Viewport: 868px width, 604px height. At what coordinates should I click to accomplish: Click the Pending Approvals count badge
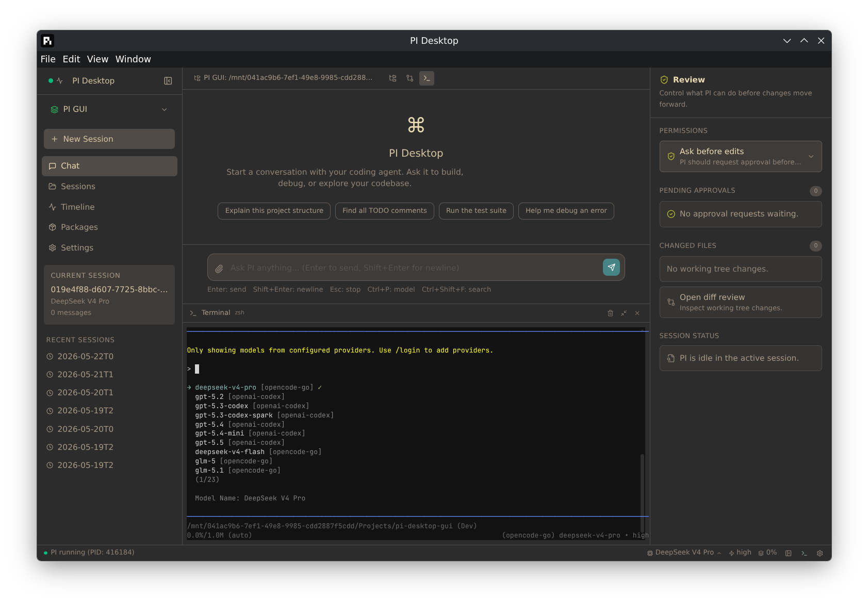(815, 191)
